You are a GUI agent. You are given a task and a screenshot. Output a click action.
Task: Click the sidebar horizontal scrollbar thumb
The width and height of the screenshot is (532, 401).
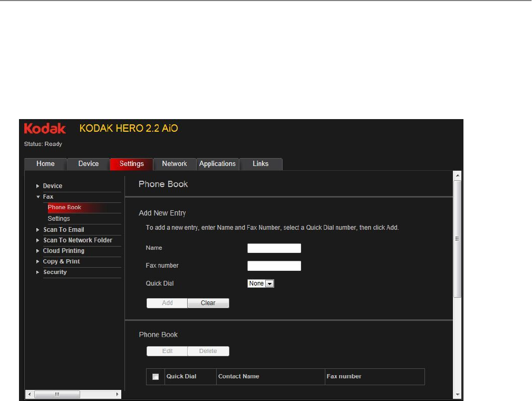57,394
